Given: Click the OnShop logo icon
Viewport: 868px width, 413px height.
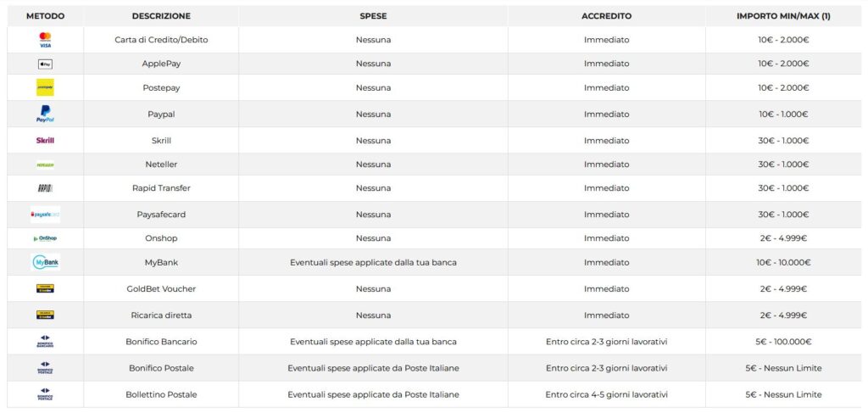Looking at the screenshot, I should click(x=45, y=238).
